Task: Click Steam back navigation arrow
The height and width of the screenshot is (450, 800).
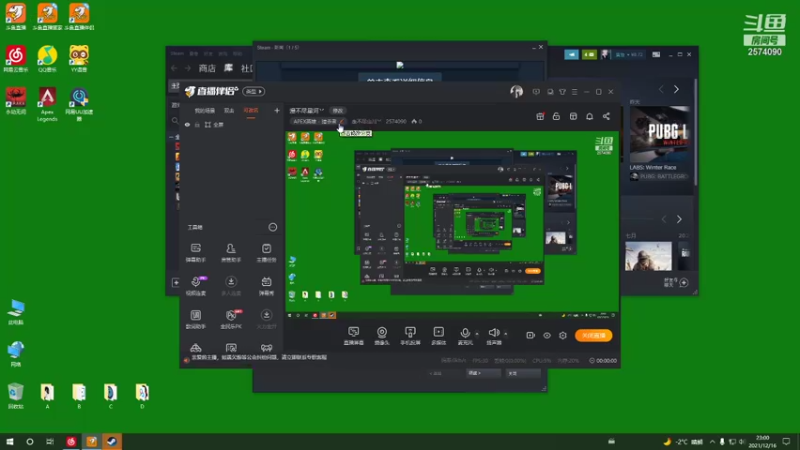Action: point(174,68)
